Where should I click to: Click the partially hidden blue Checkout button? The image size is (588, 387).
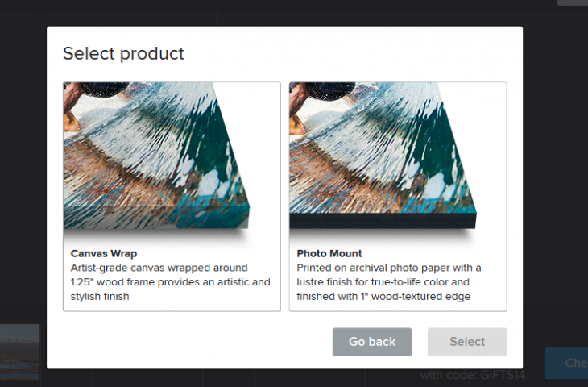[566, 363]
